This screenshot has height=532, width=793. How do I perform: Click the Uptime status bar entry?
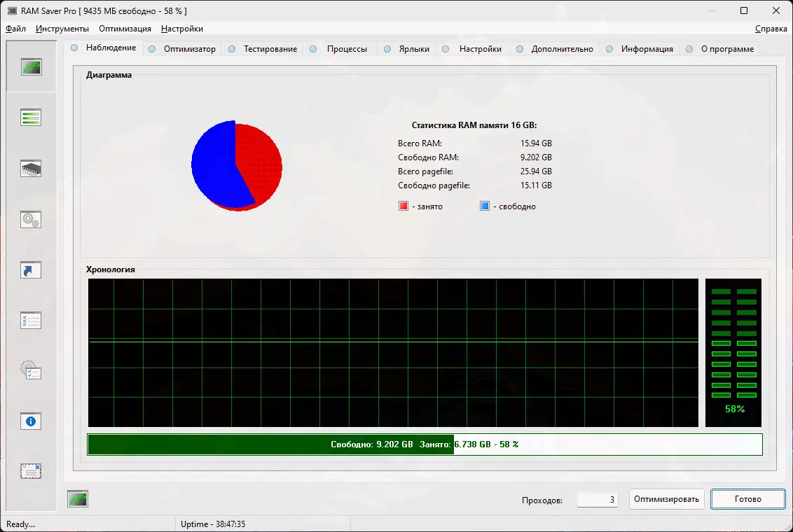pos(213,524)
